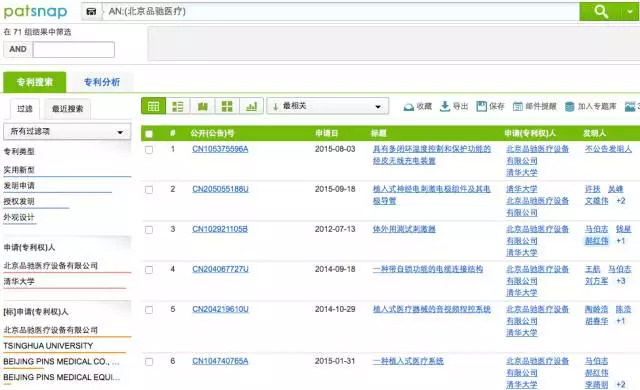Switch to the 专利分析 tab

point(102,82)
